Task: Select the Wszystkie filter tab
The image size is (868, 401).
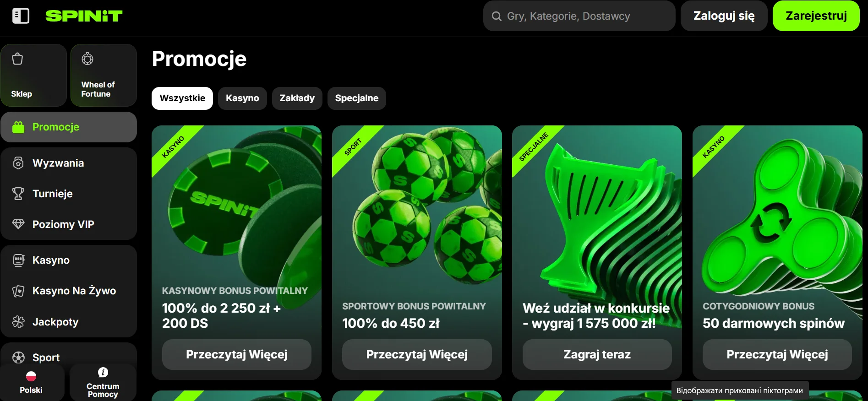Action: [x=182, y=98]
